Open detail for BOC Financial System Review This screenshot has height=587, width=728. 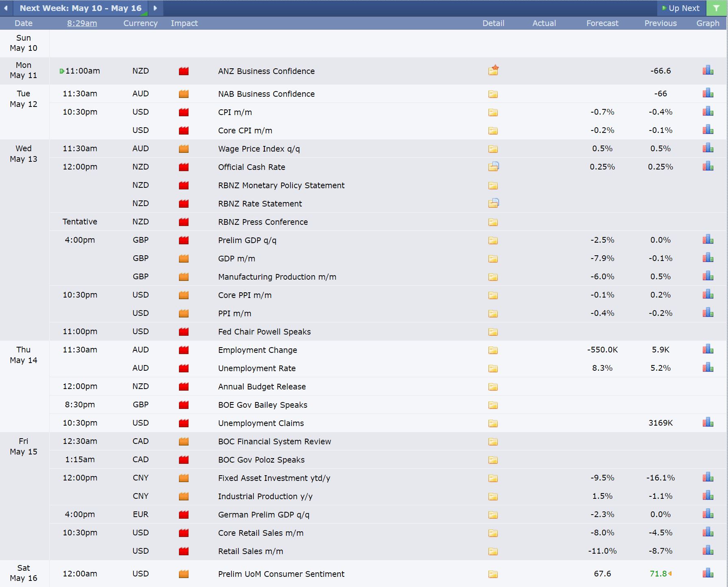click(493, 441)
